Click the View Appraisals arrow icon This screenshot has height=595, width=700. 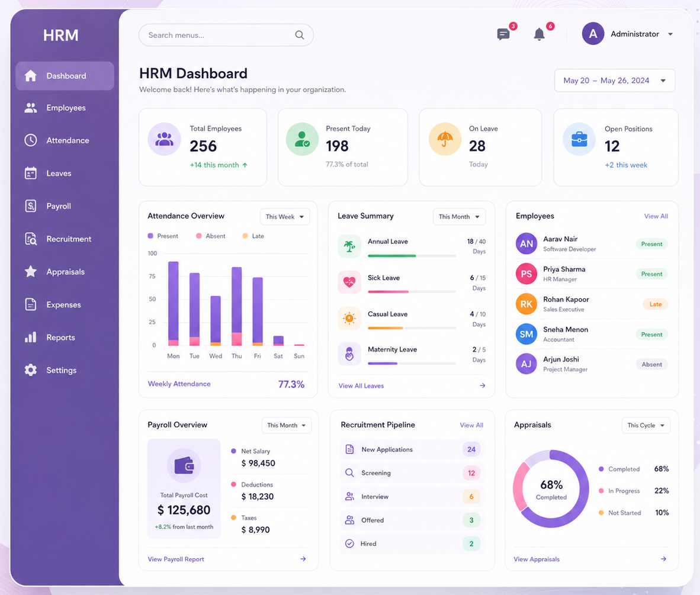point(663,559)
